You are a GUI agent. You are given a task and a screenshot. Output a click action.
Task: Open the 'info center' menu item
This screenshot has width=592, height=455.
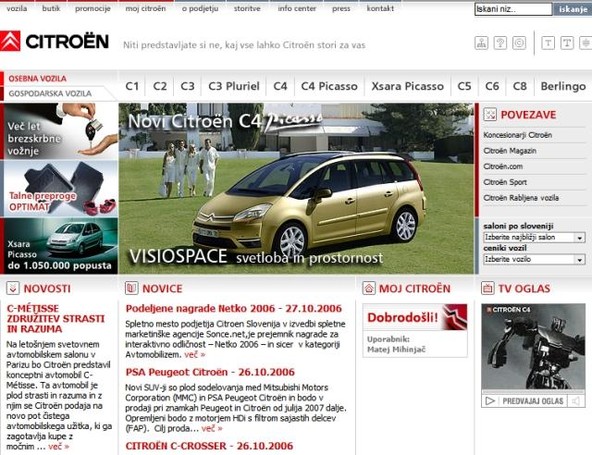tap(297, 8)
